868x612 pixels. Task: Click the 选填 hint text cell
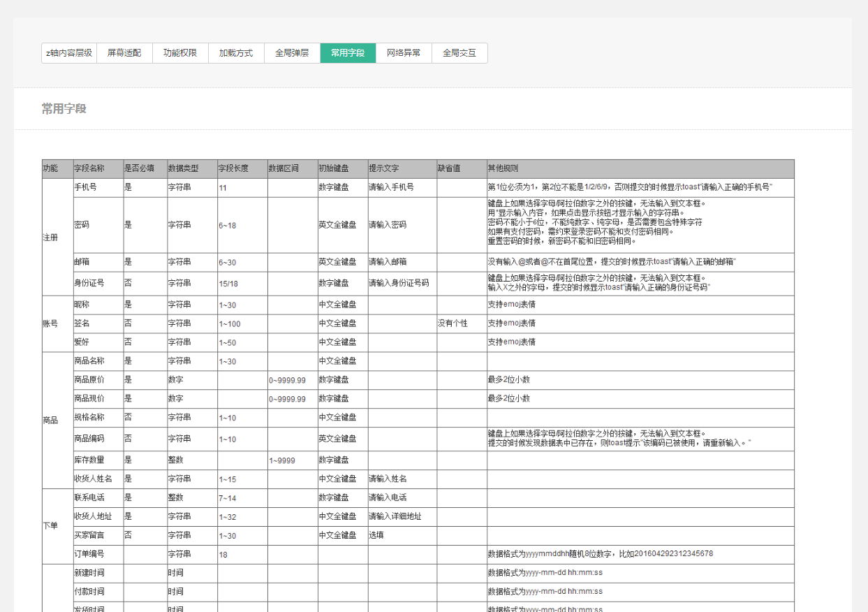point(402,535)
